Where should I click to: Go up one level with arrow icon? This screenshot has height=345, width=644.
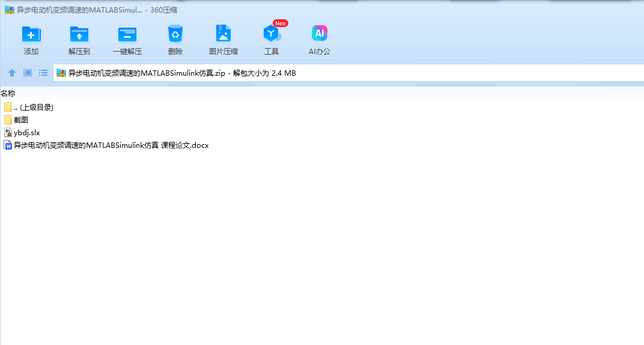click(x=12, y=73)
